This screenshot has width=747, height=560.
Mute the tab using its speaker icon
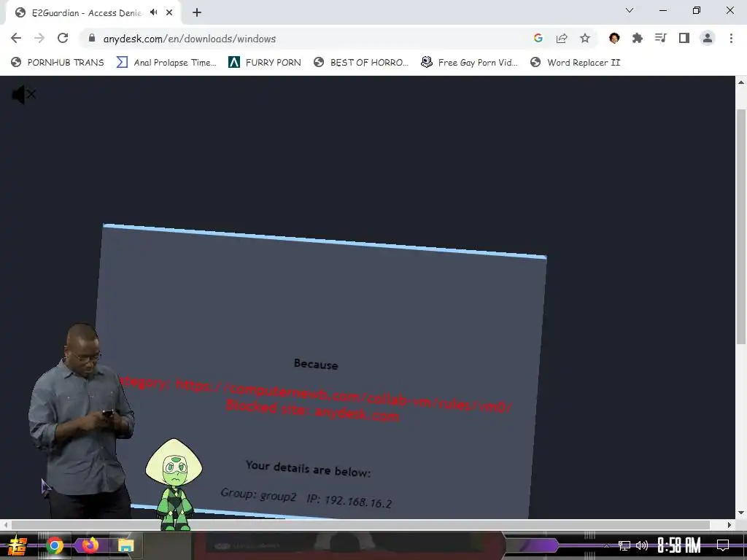point(153,12)
